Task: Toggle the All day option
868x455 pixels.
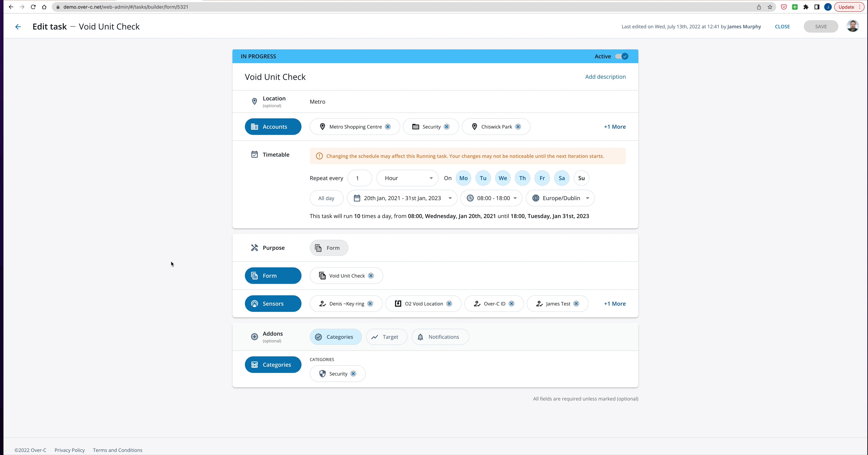Action: click(x=326, y=198)
